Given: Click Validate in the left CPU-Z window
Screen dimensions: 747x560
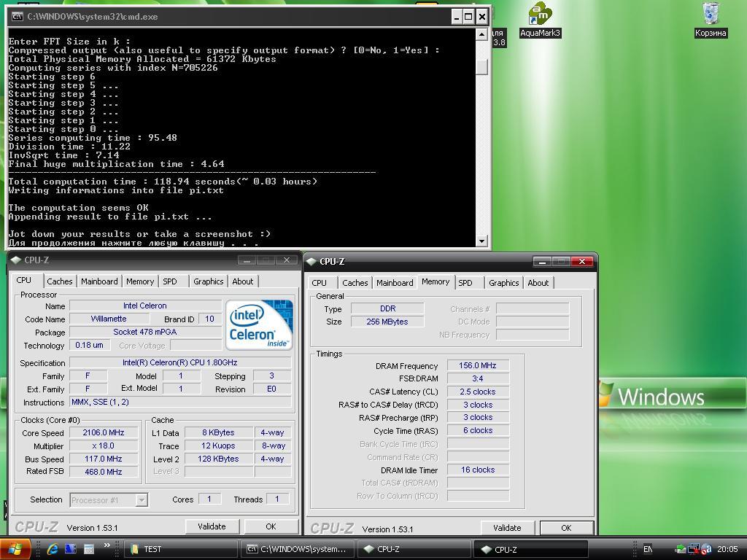Looking at the screenshot, I should pyautogui.click(x=212, y=526).
